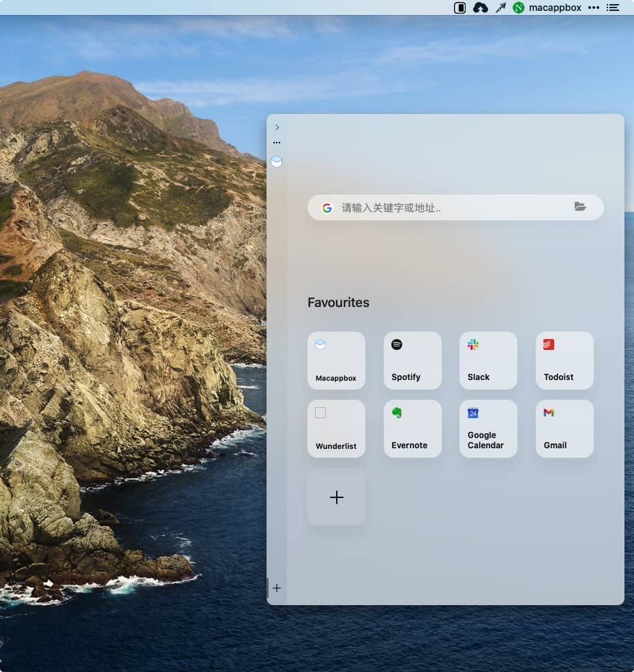Screen dimensions: 634x672
Task: Select the Macappbox box icon in sidebar
Action: point(277,162)
